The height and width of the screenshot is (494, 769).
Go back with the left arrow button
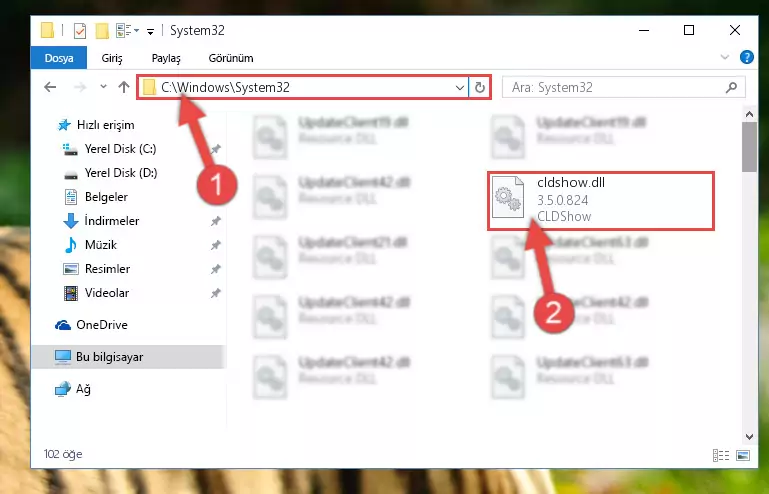50,87
